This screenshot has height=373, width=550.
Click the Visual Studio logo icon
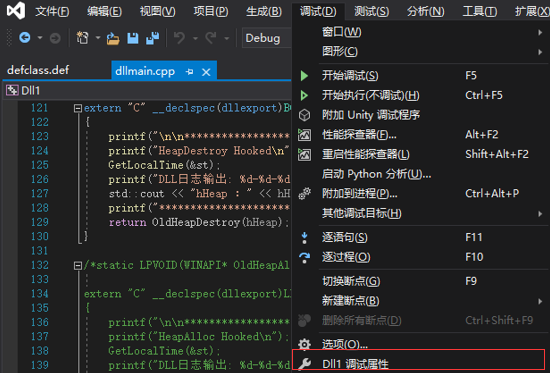pyautogui.click(x=16, y=11)
